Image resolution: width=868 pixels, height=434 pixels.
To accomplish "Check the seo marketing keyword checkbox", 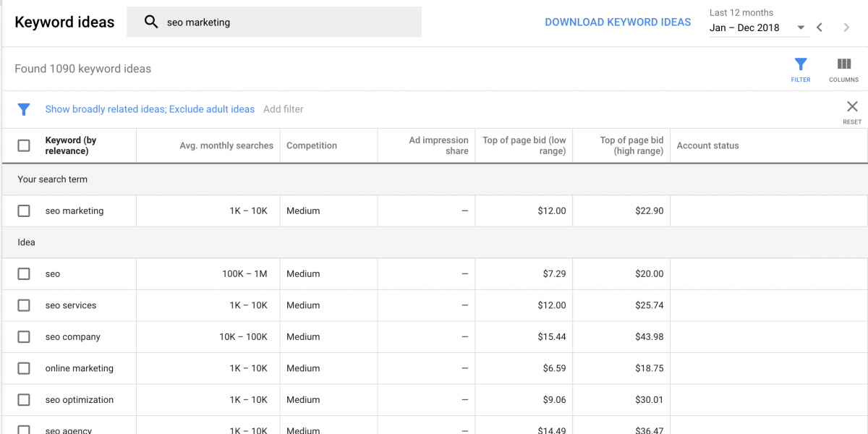I will pos(24,210).
